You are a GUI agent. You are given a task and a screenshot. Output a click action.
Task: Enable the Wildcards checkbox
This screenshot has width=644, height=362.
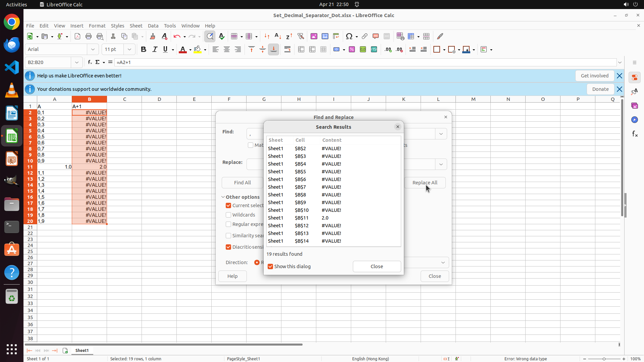click(x=228, y=215)
